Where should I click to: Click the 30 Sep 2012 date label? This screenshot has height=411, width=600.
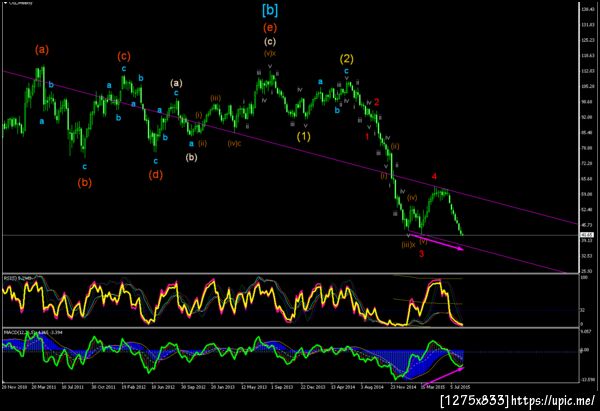(193, 387)
